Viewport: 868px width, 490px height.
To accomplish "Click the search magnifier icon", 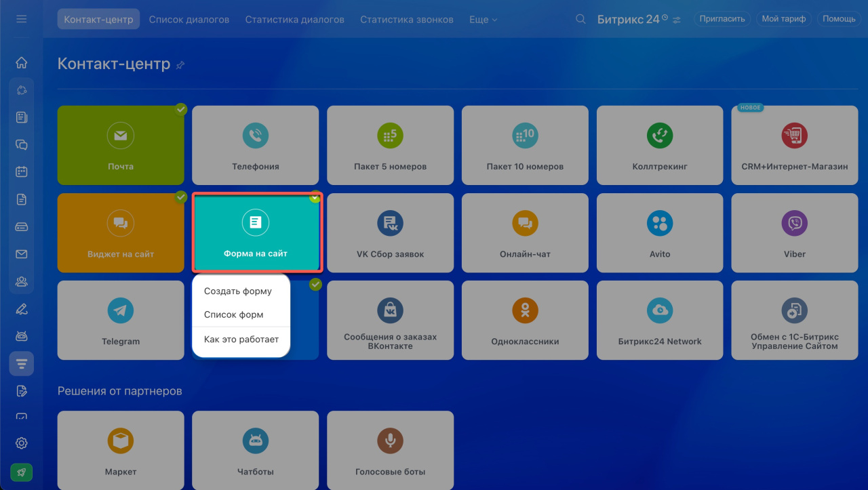I will coord(580,19).
